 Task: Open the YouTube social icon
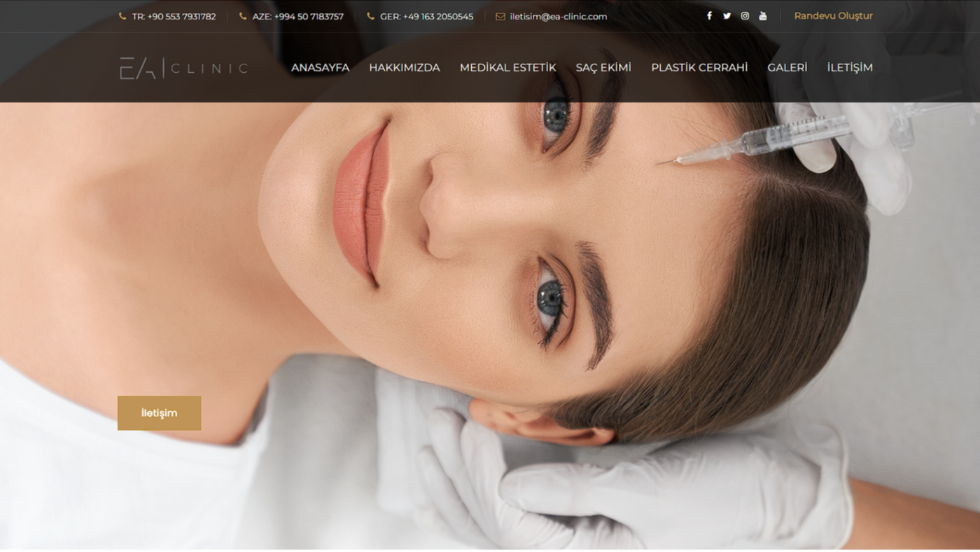(x=763, y=16)
